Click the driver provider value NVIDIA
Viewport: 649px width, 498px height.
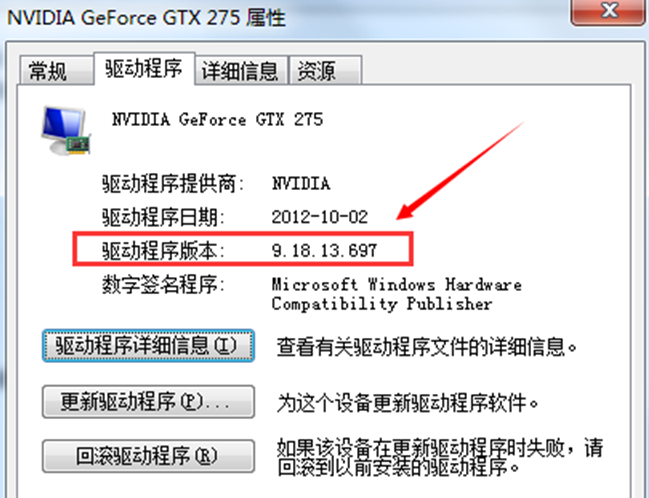pyautogui.click(x=301, y=183)
